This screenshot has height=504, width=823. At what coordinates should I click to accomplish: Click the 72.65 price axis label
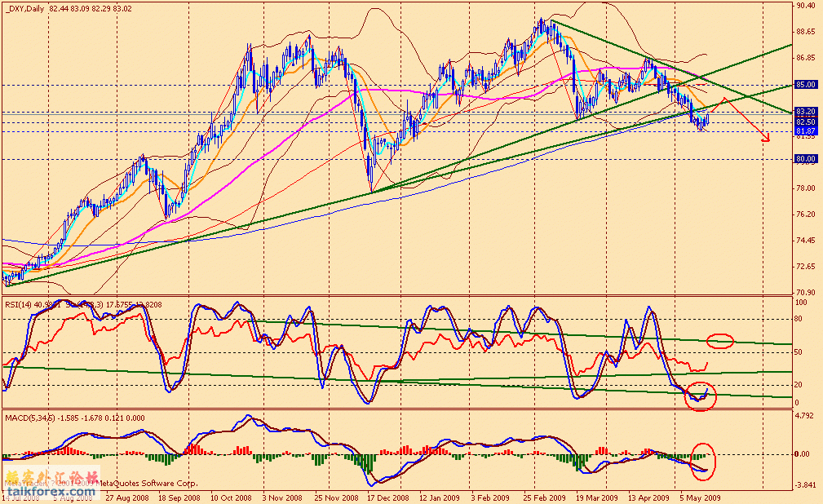(806, 266)
